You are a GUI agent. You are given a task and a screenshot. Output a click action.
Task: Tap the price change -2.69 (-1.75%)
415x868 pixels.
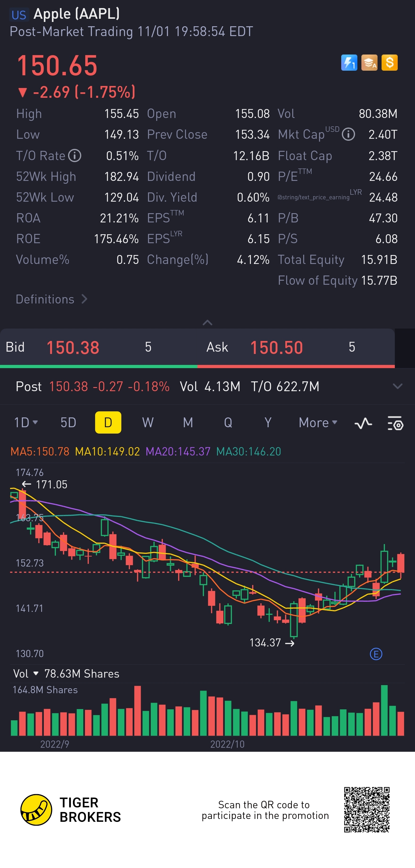click(77, 92)
